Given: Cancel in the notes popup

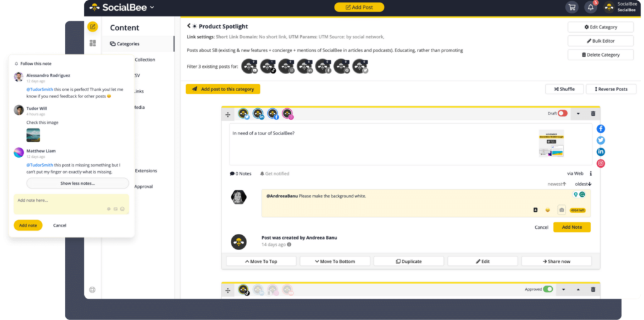Looking at the screenshot, I should pos(60,225).
